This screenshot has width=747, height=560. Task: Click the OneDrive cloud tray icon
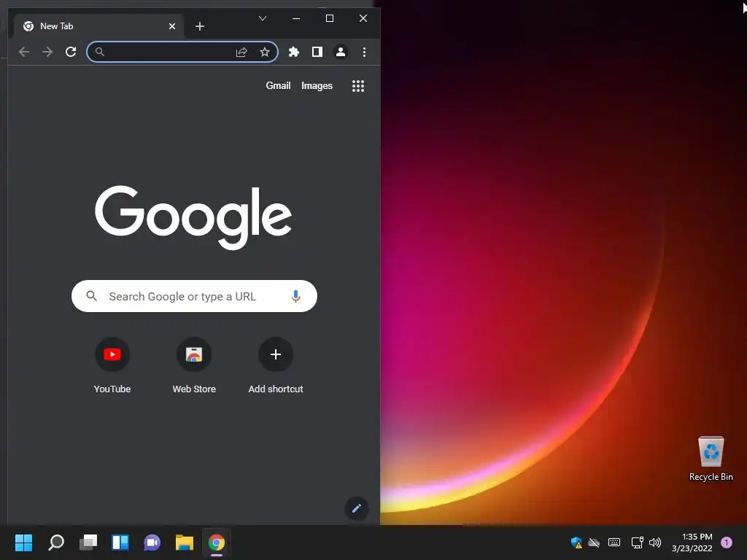[594, 542]
